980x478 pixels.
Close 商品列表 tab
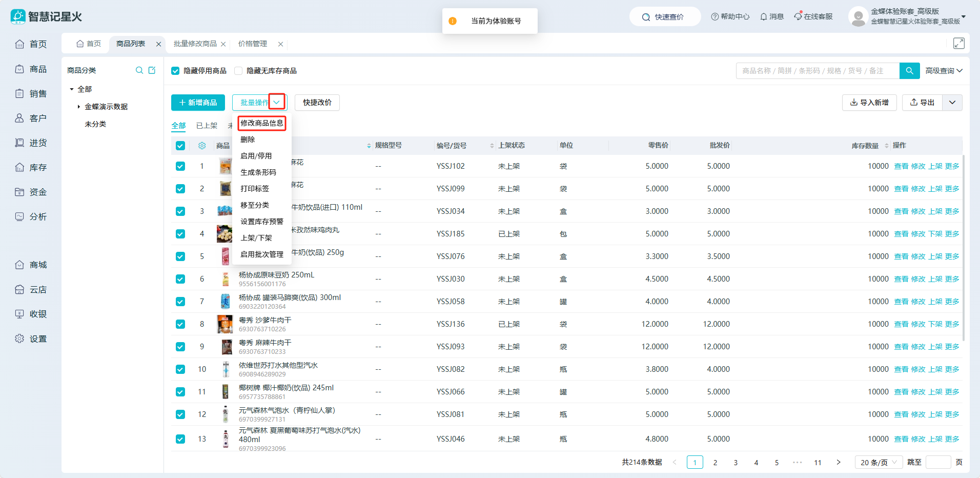coord(158,44)
